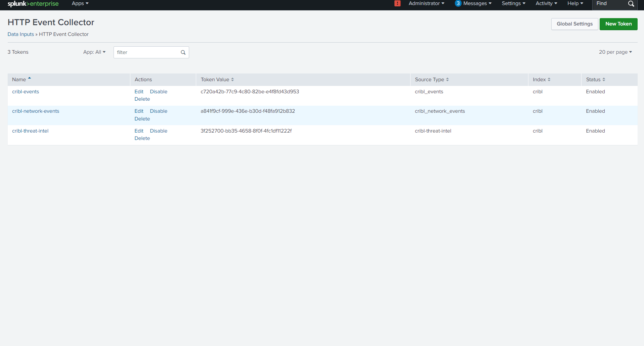
Task: Open the Administrator menu
Action: click(x=426, y=3)
